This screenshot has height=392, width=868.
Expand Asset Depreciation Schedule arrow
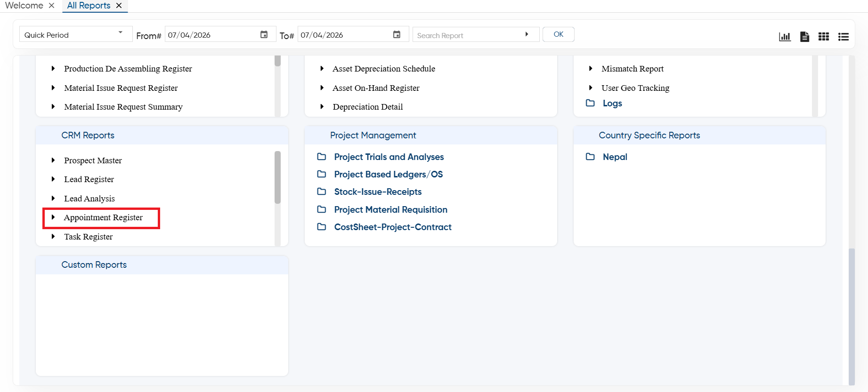pos(322,69)
